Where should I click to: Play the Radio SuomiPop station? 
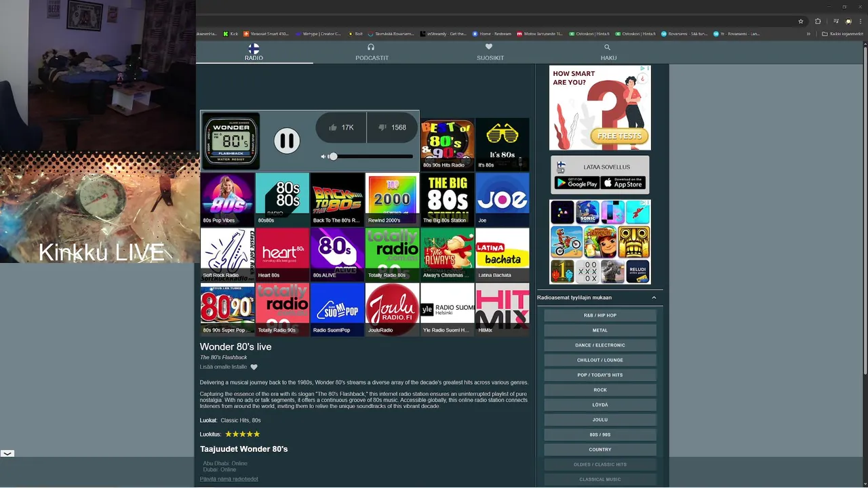[x=338, y=309]
